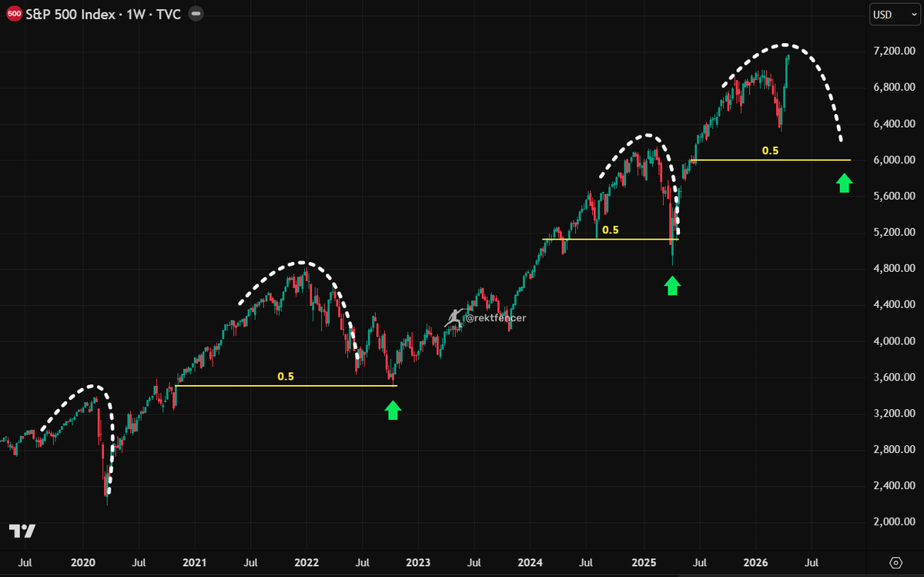Select the 0.5 label on the 3,500 level line

286,377
